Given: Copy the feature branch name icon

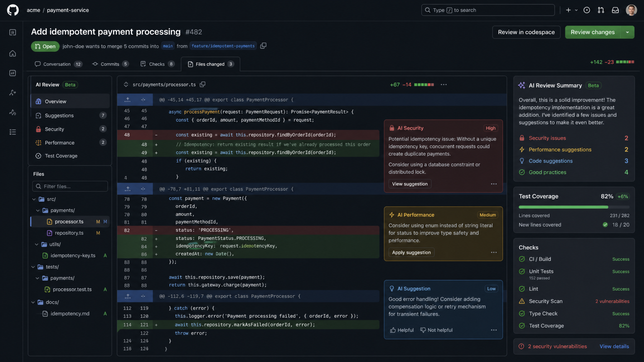Looking at the screenshot, I should [264, 46].
